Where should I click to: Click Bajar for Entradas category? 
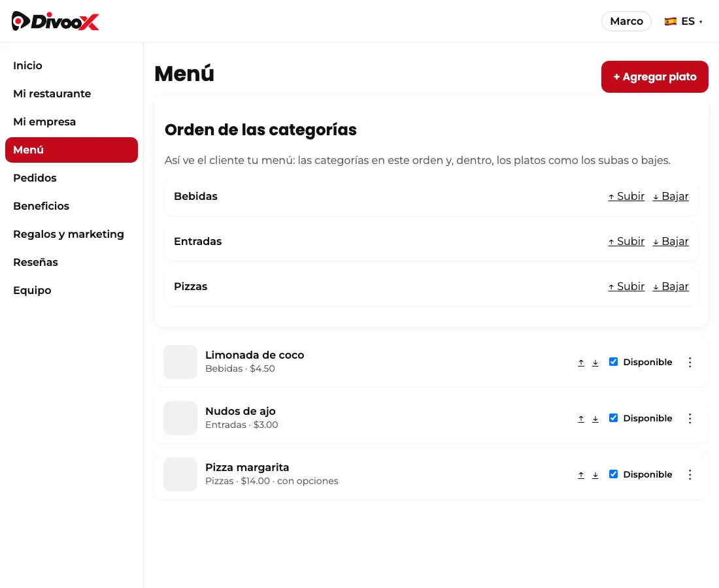671,241
